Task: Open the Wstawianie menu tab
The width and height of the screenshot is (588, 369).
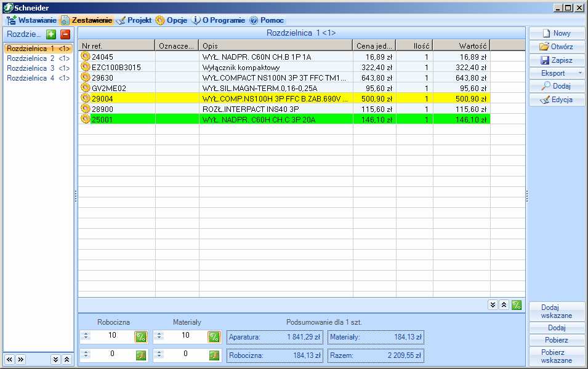Action: (32, 20)
